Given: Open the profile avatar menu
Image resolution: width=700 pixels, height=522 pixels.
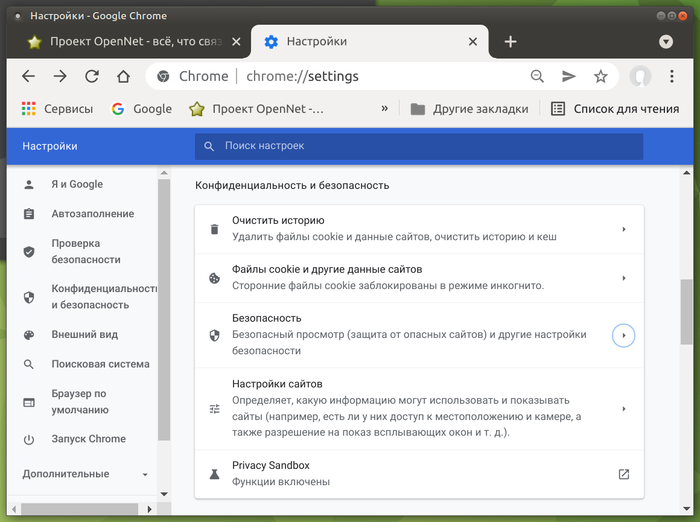Looking at the screenshot, I should coord(641,76).
